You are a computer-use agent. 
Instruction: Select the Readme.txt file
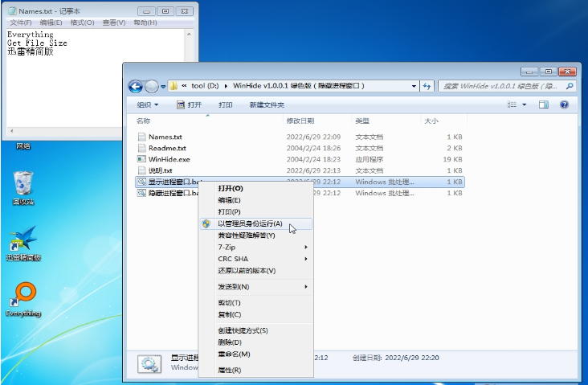click(300, 148)
